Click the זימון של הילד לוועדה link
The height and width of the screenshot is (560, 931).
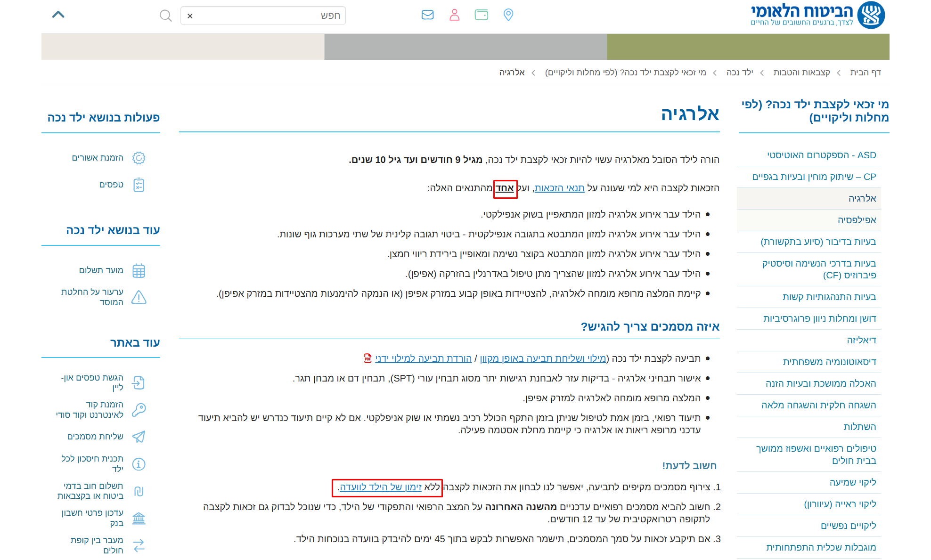[381, 487]
